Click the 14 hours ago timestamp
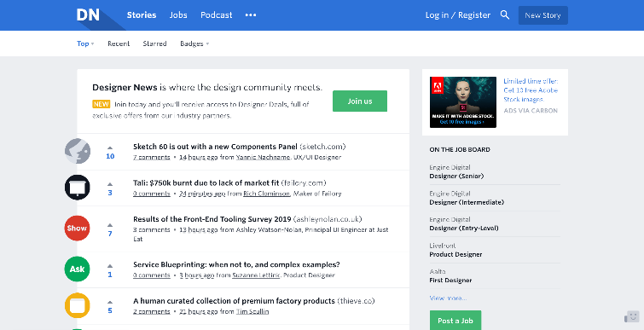 point(199,157)
